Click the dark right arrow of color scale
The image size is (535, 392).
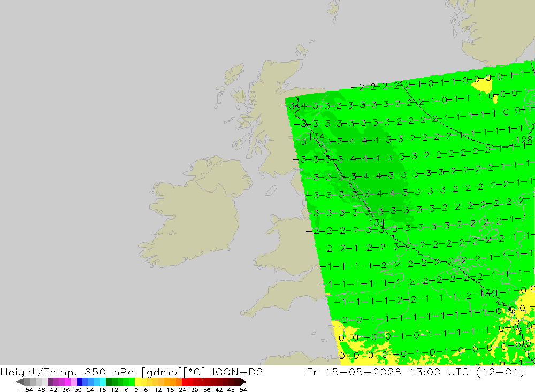tap(243, 381)
